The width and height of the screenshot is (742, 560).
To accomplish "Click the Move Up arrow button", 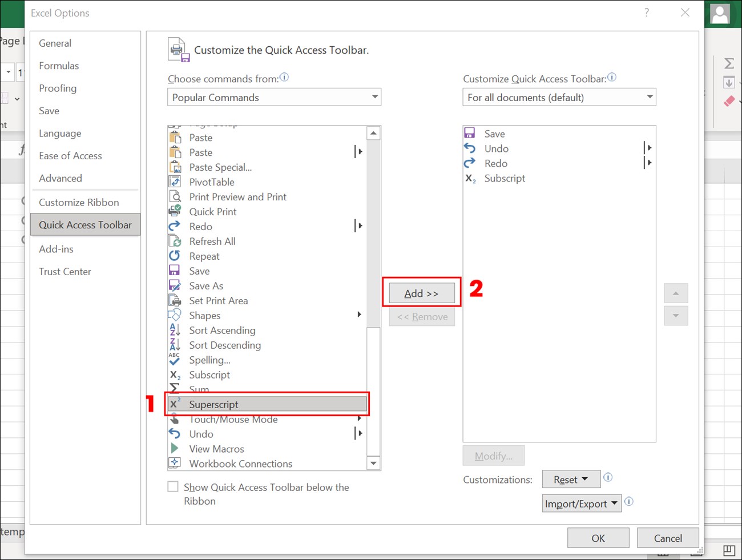I will pyautogui.click(x=676, y=293).
